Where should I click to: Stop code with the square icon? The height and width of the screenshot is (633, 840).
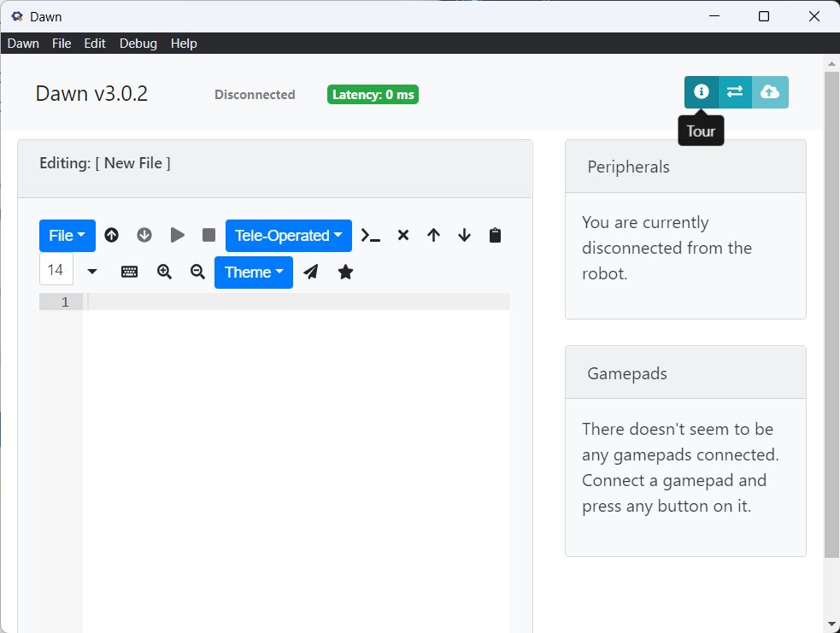209,235
